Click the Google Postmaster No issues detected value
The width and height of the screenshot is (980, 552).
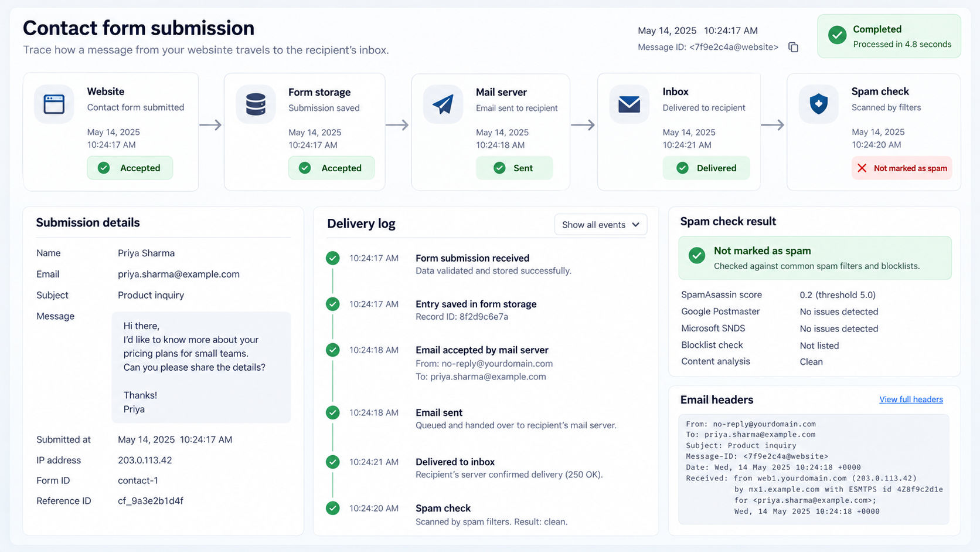click(839, 311)
